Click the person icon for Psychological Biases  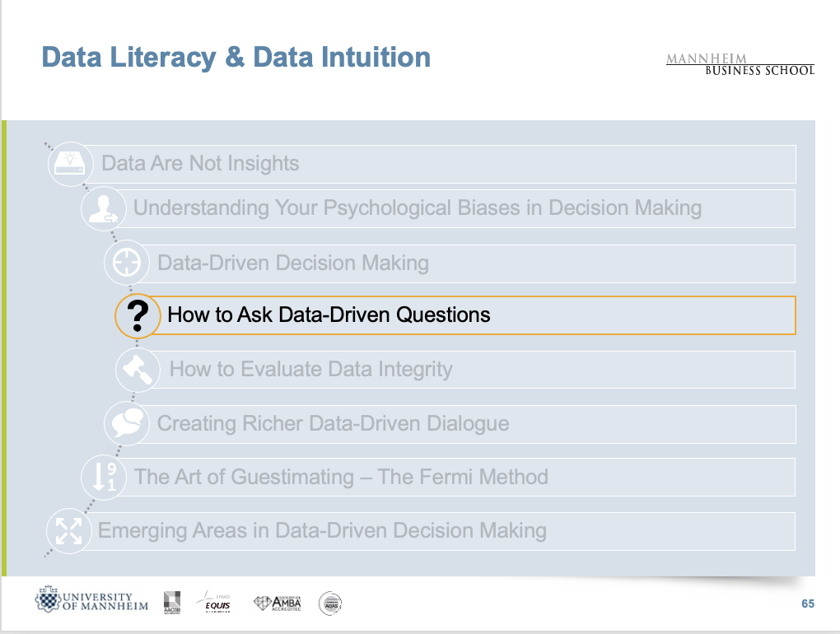pos(103,208)
